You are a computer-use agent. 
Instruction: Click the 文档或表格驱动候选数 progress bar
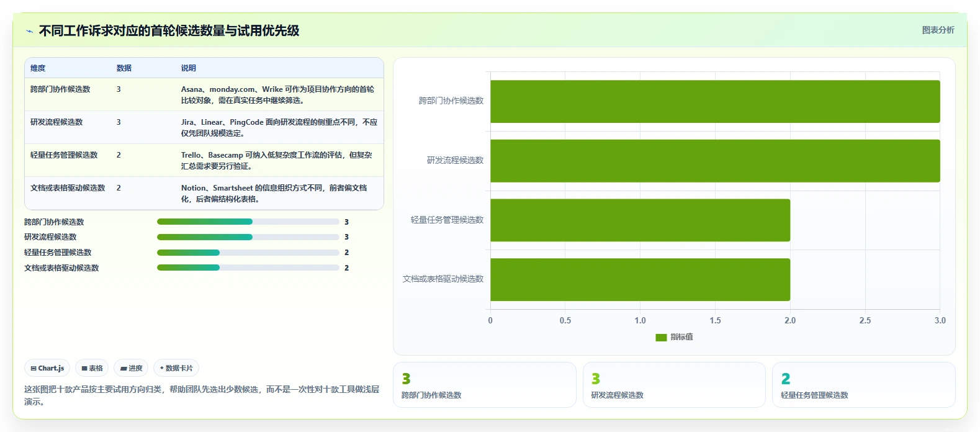(248, 268)
